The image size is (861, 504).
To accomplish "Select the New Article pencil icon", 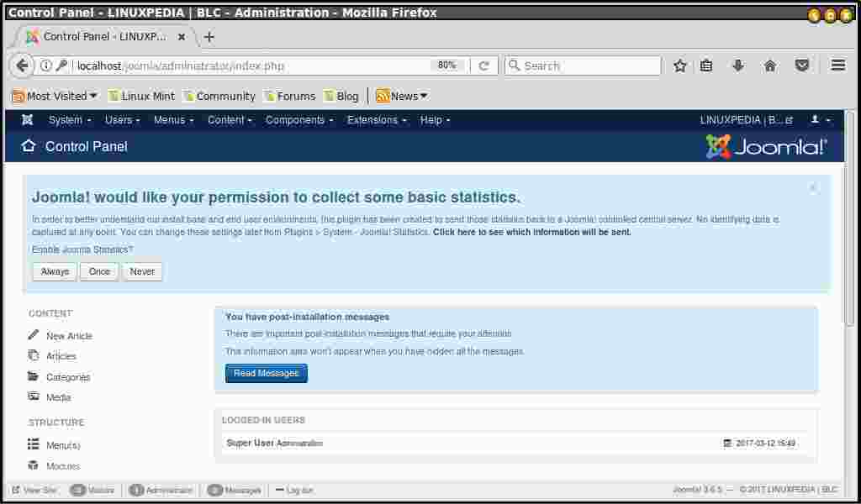I will click(34, 335).
